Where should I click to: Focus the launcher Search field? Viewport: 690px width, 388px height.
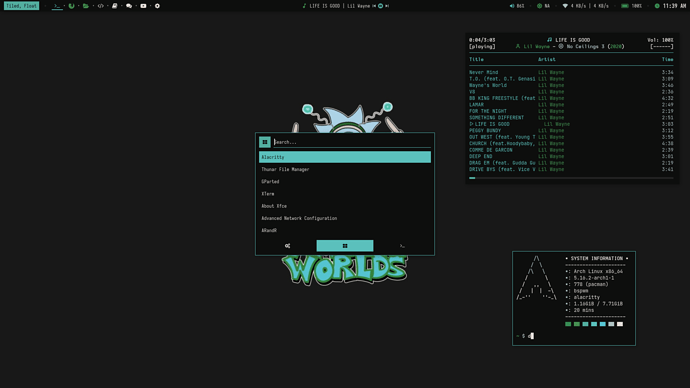[x=352, y=142]
